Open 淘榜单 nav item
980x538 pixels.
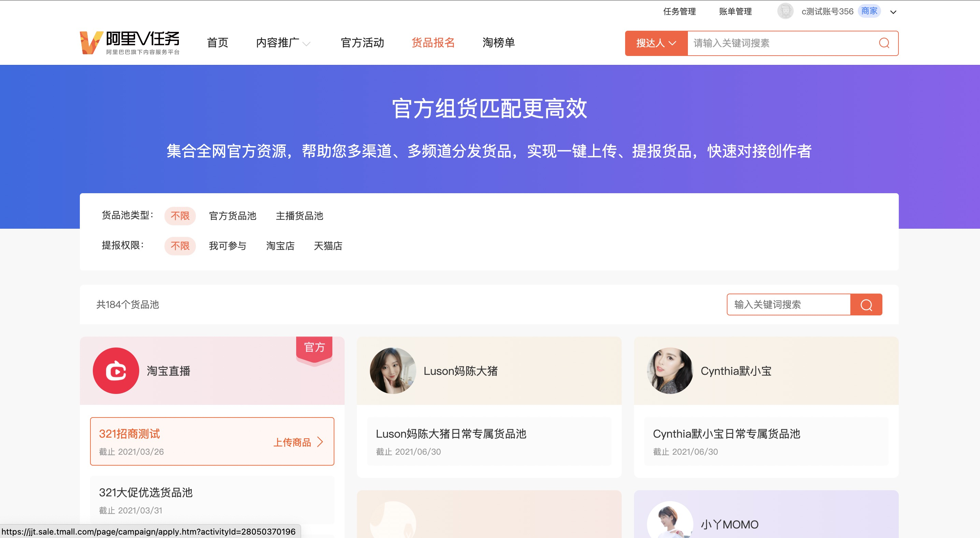click(x=499, y=43)
